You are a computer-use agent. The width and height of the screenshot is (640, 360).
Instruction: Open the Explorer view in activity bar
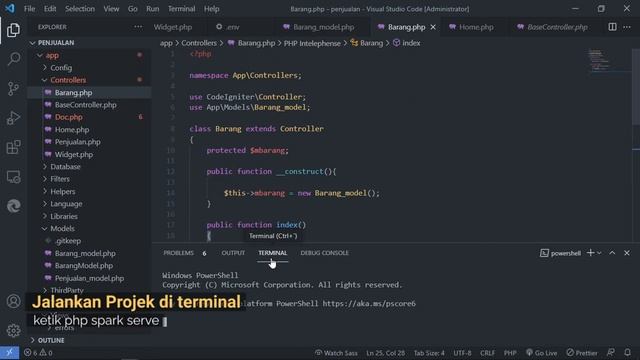click(x=13, y=30)
